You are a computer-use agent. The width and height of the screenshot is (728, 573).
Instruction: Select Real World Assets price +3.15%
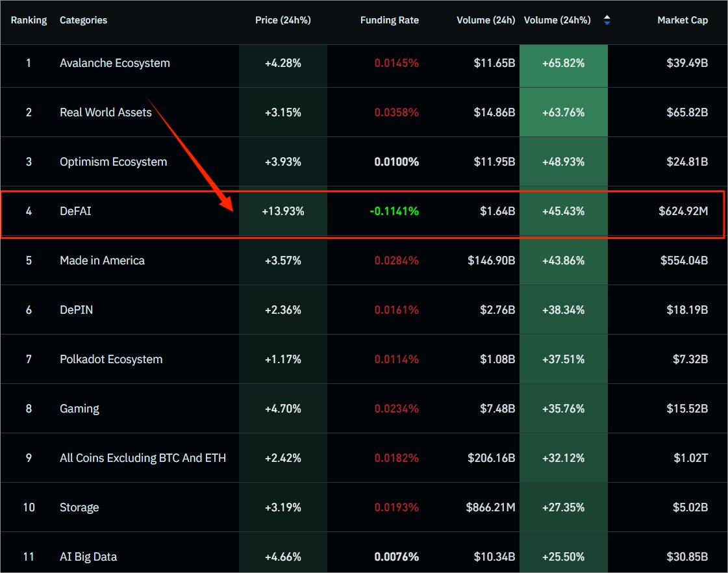tap(282, 112)
